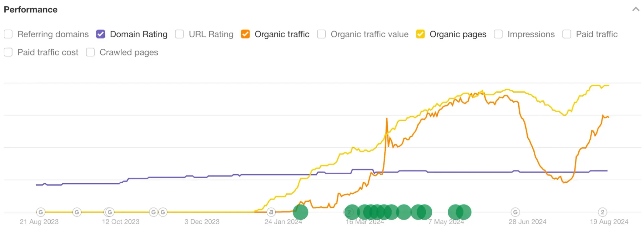Screen dimensions: 644x229
Task: Open the 'a' marker near 24 Jan 2024
Action: tap(271, 212)
